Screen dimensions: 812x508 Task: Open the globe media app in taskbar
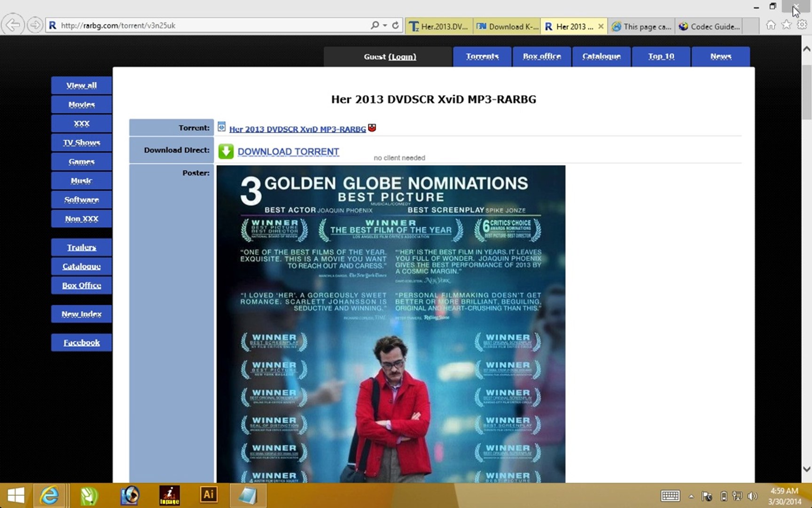point(130,495)
